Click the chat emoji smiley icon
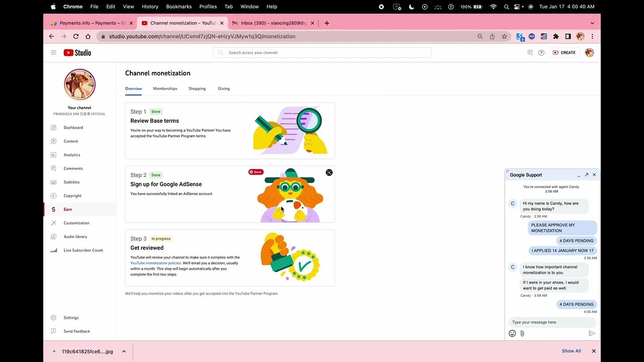Viewport: 644px width, 362px height. pos(512,333)
